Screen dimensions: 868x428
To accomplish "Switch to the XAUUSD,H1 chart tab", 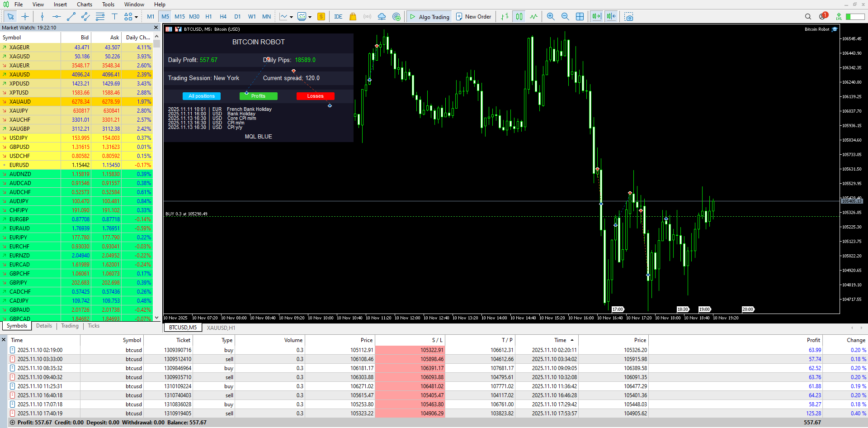I will pos(221,328).
